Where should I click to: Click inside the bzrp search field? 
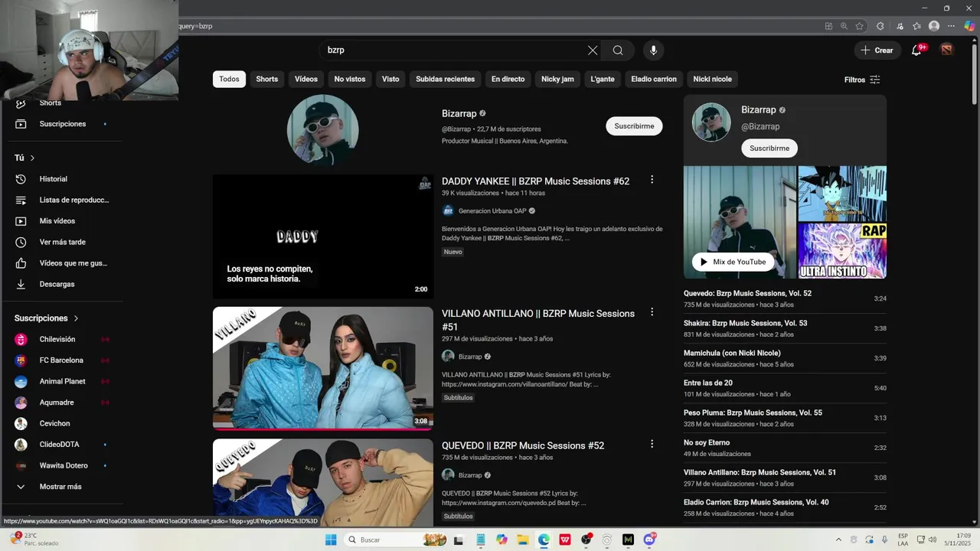click(x=452, y=51)
